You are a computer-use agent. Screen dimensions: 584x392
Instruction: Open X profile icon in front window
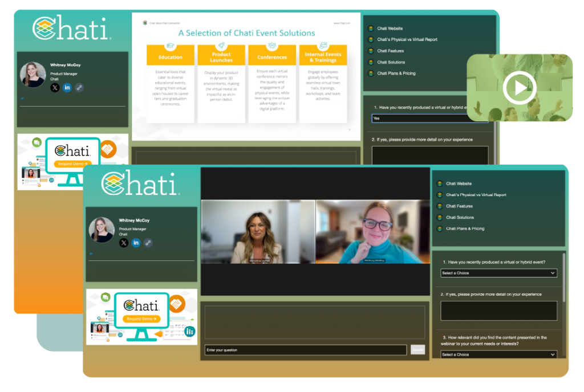[124, 243]
